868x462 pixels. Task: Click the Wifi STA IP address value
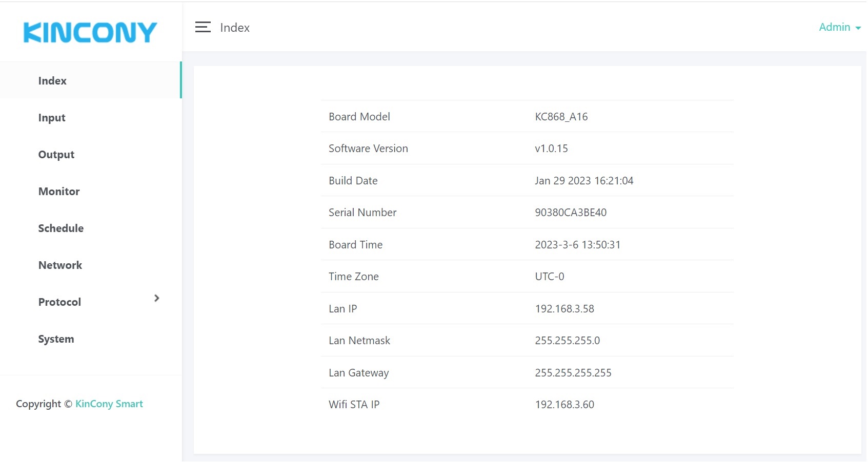click(564, 405)
